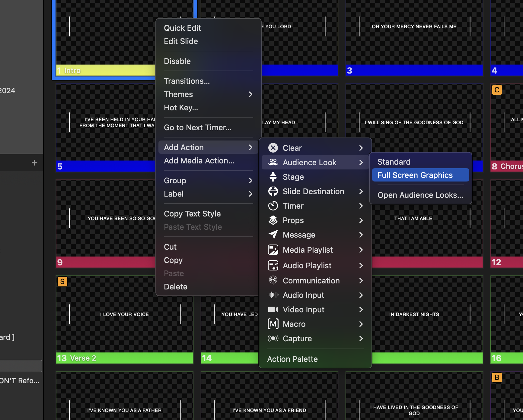Click the Props layers icon
Image resolution: width=523 pixels, height=420 pixels.
[273, 220]
